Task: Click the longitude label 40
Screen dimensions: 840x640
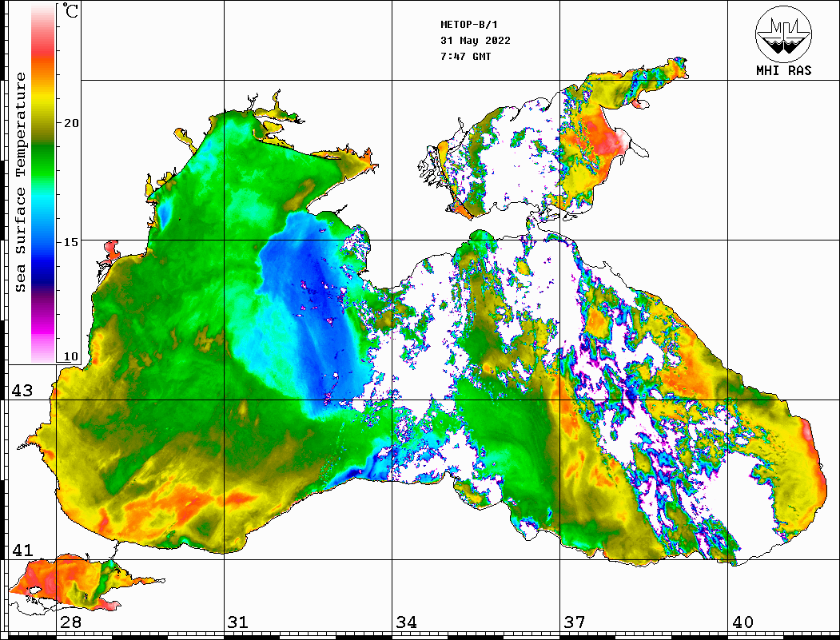Action: [x=742, y=622]
